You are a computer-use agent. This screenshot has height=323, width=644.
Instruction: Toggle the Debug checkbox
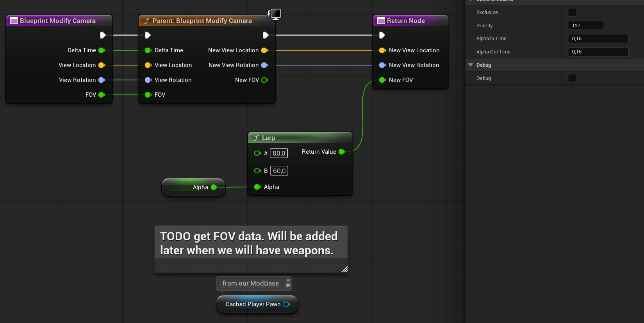[572, 78]
